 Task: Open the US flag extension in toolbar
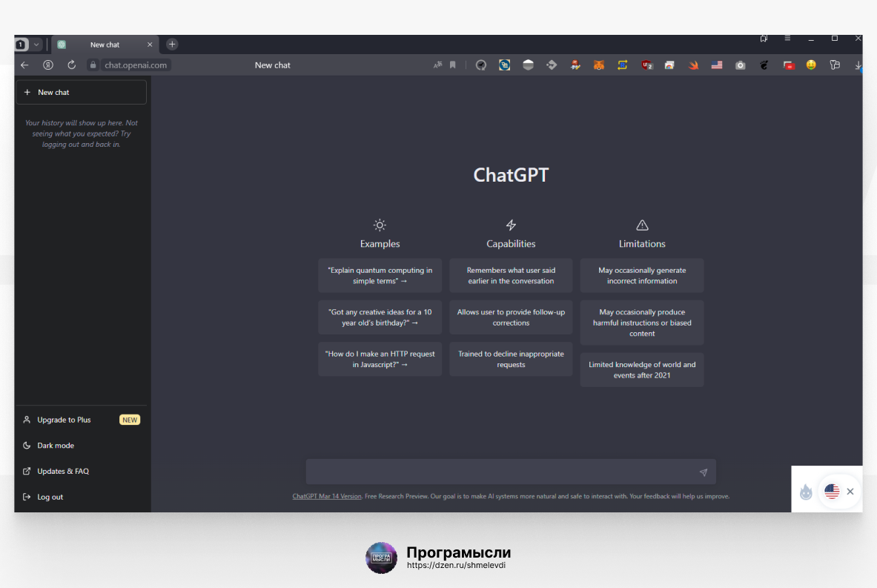click(x=716, y=65)
